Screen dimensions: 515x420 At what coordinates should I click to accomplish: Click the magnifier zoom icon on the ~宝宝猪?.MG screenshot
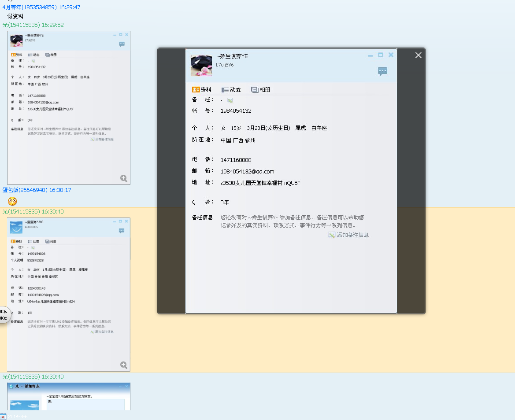tap(124, 365)
